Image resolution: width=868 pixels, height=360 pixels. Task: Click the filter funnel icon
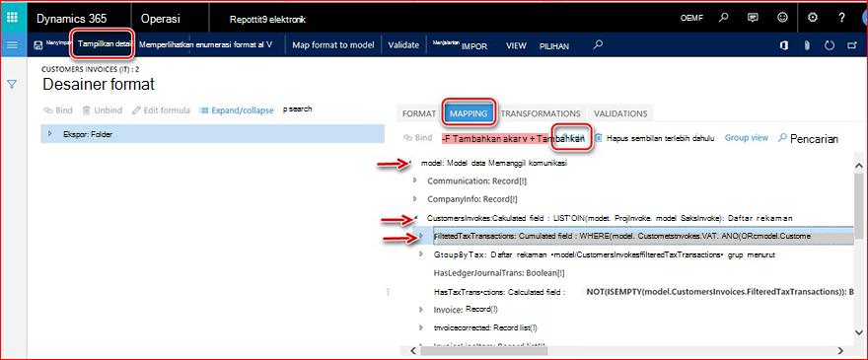pyautogui.click(x=12, y=84)
